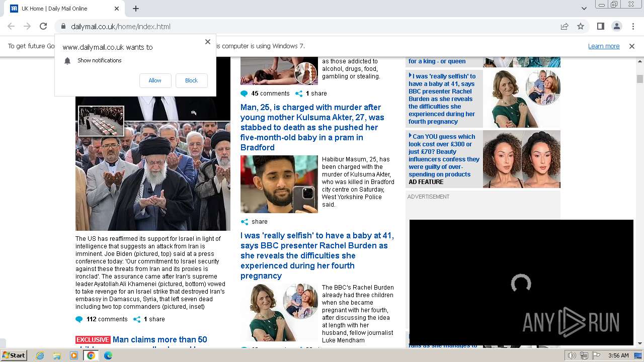Screen dimensions: 644x362
Task: Click the network tray icon
Action: click(584, 355)
